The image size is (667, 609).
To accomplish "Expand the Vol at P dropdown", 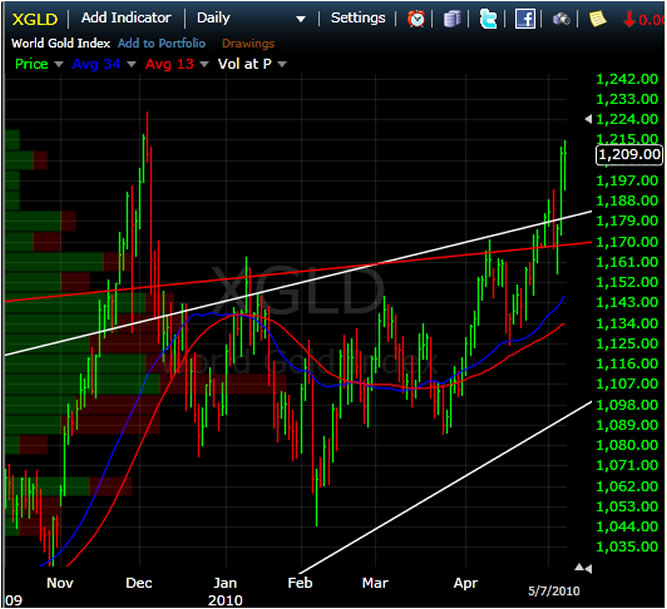I will click(x=282, y=64).
